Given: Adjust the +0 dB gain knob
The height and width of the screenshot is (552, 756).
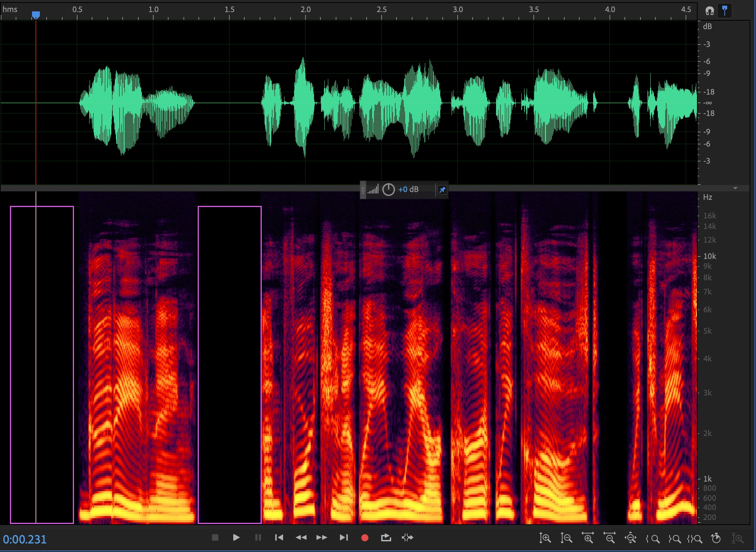Looking at the screenshot, I should pos(388,190).
